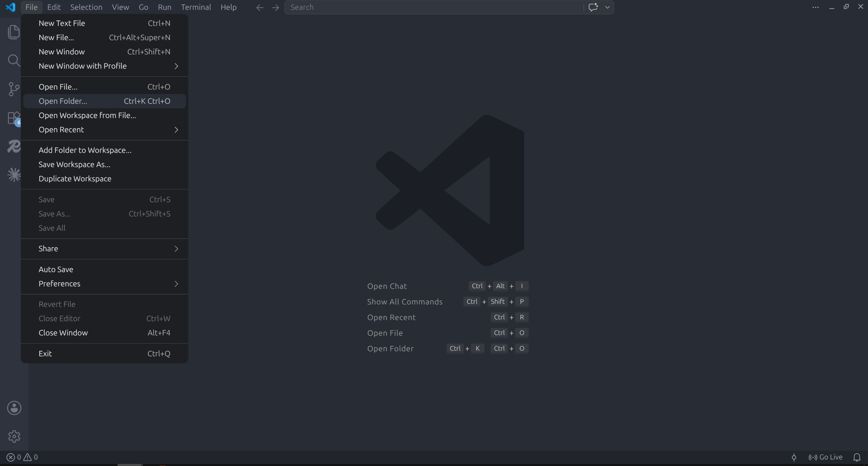Open the Terminal menu
Screen dimensions: 868x466
(196, 7)
